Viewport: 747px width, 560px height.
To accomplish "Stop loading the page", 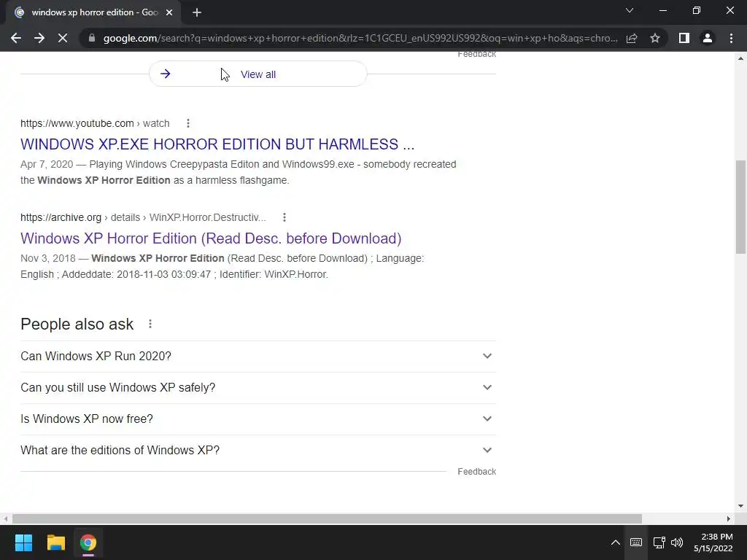I will click(63, 38).
